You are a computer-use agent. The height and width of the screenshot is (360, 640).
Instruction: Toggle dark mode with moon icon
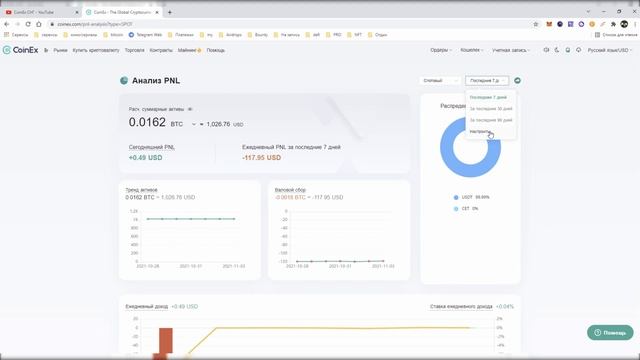[x=557, y=50]
